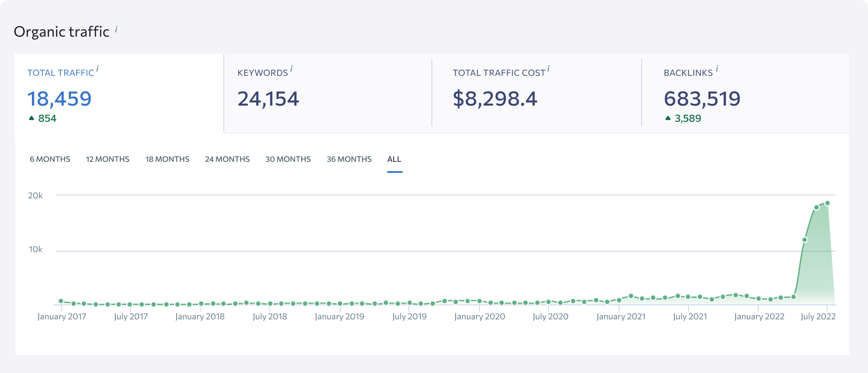Click the July 2018 axis label
The height and width of the screenshot is (373, 868).
[x=270, y=317]
